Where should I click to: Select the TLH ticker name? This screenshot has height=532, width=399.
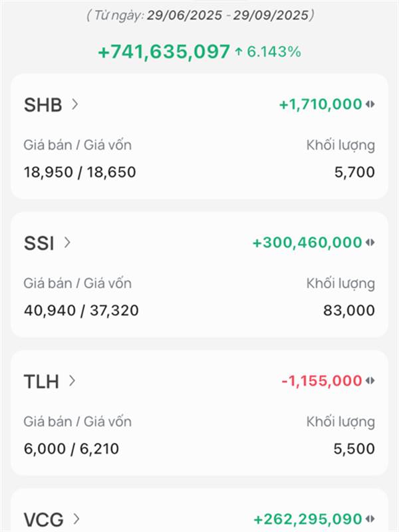[x=41, y=381]
